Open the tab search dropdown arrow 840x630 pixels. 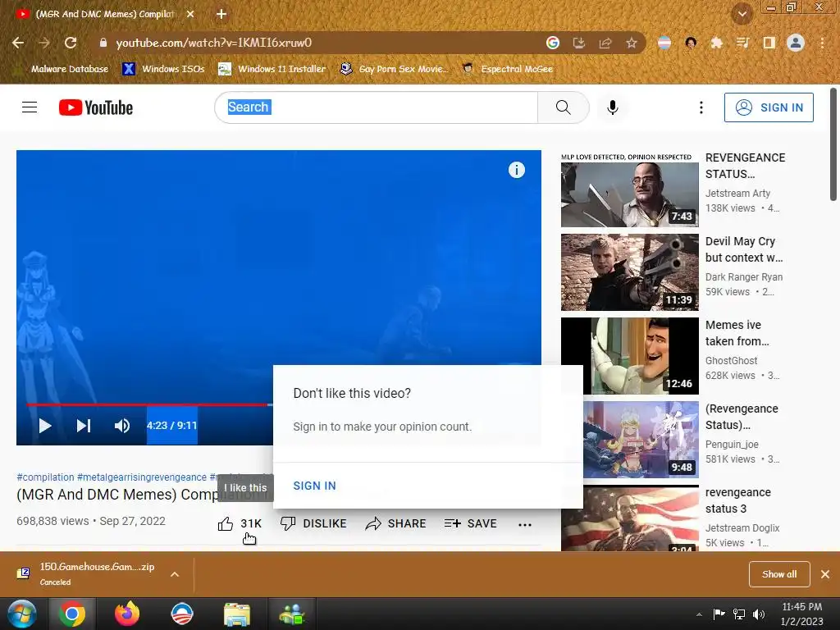click(x=742, y=14)
